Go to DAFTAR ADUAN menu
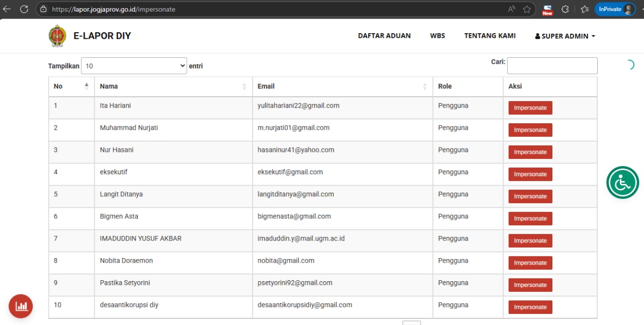Screen dimensions: 644x325 pos(384,36)
